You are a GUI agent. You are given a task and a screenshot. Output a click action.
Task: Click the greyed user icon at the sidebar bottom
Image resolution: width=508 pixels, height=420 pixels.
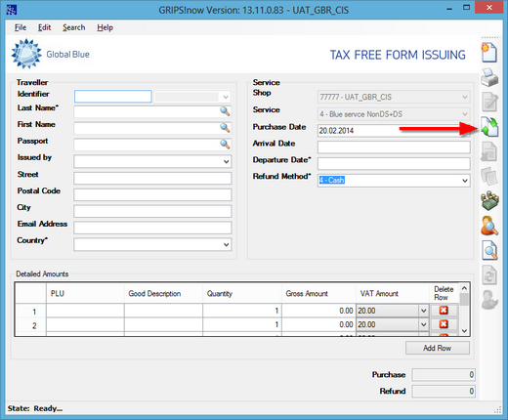[489, 300]
